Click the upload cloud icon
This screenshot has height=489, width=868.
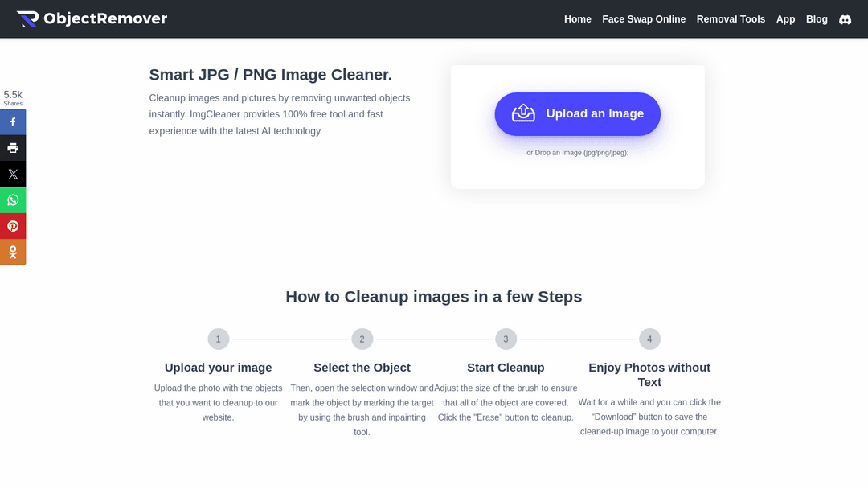point(522,113)
